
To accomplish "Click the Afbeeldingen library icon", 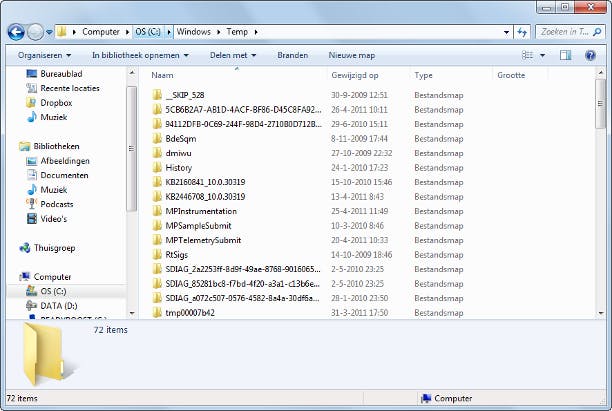I will (32, 161).
